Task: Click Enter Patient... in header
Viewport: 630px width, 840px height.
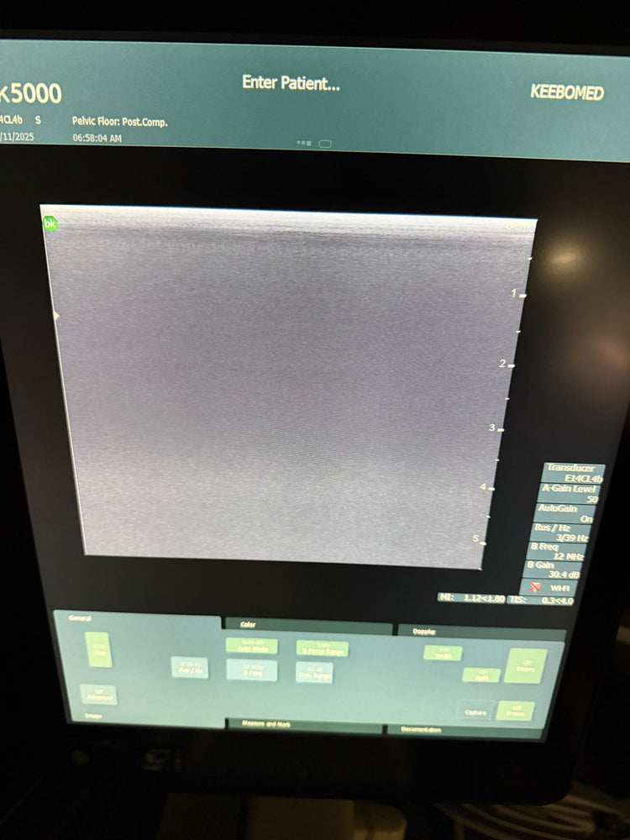Action: point(291,82)
